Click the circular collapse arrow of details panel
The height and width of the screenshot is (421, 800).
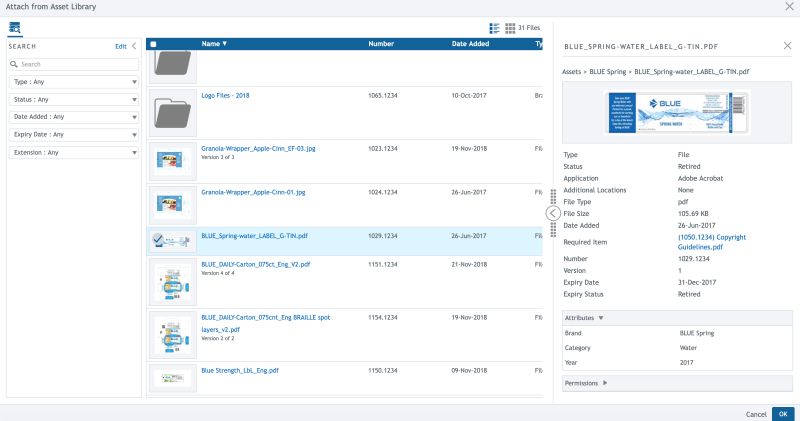pos(553,213)
